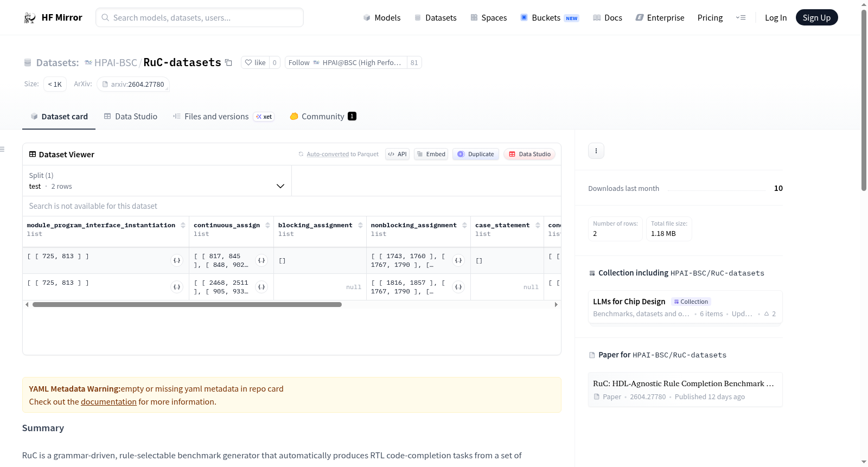The image size is (868, 467).
Task: Open the LLMs for Chip Design collection
Action: pyautogui.click(x=685, y=307)
